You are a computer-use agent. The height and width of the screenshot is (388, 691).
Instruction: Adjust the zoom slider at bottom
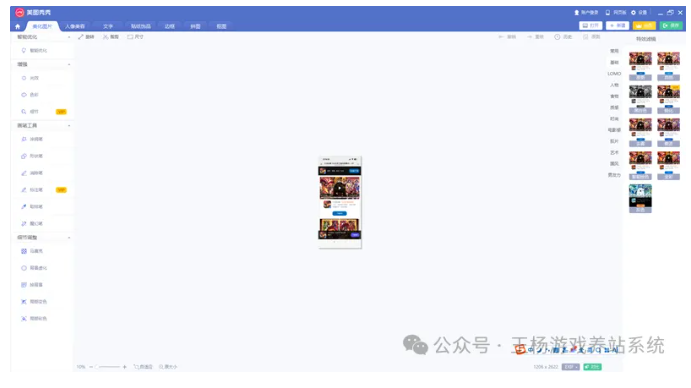108,367
